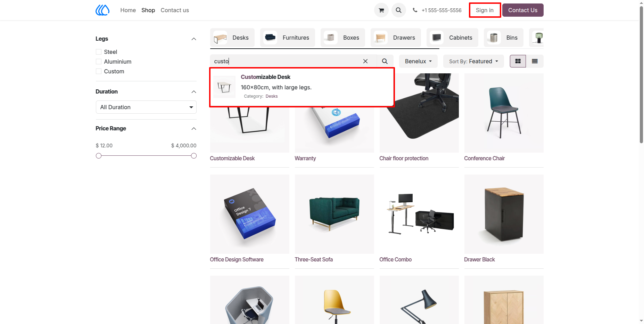Click the blue site logo
Image resolution: width=644 pixels, height=324 pixels.
click(102, 10)
